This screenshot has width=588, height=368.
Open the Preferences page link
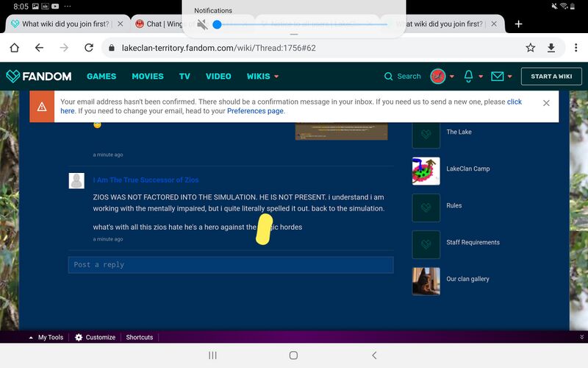coord(255,111)
